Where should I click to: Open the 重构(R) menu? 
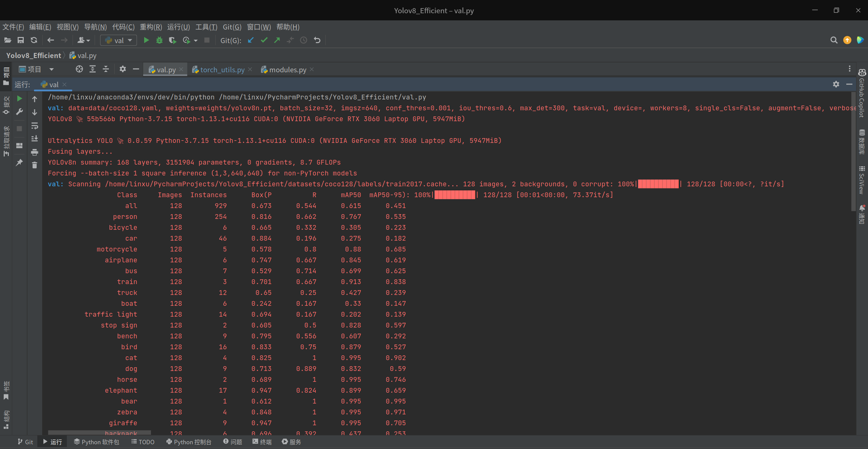(151, 27)
